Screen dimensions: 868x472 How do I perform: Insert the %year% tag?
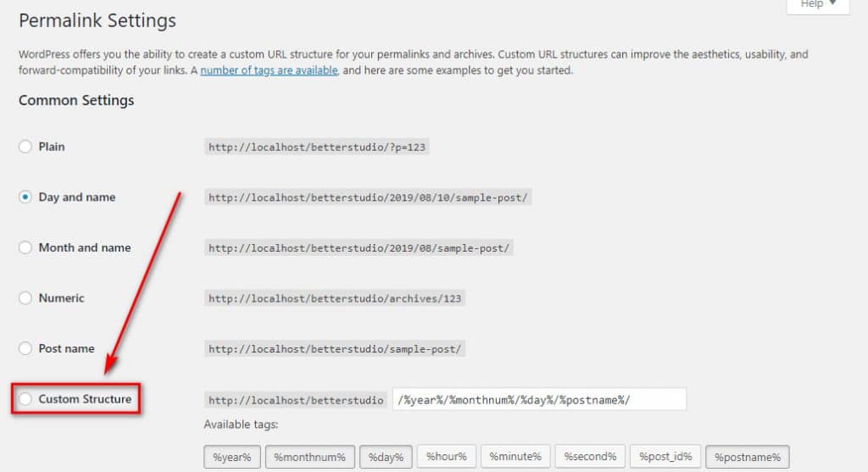(232, 457)
